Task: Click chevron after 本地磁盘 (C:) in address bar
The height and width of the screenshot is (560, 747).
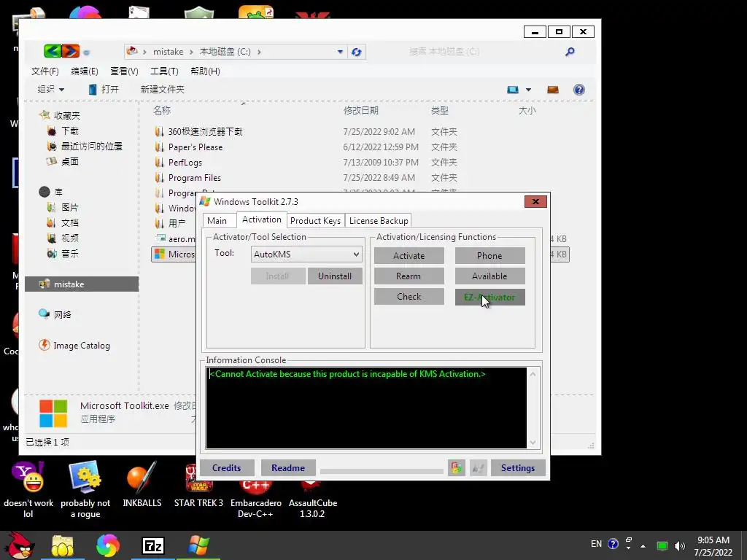Action: point(259,52)
